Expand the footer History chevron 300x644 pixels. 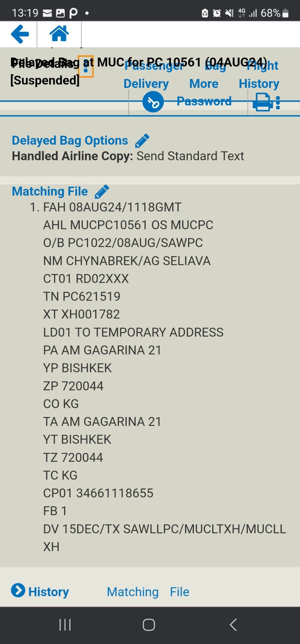coord(18,590)
